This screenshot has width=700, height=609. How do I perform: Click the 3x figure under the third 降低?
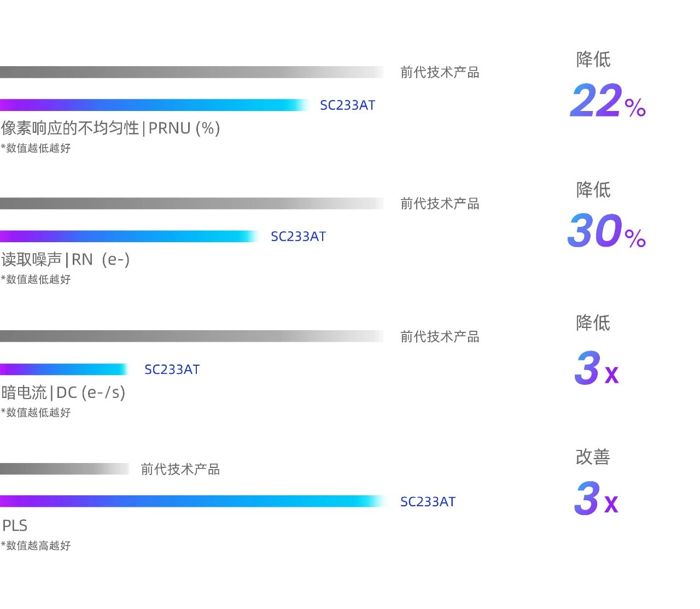(596, 369)
